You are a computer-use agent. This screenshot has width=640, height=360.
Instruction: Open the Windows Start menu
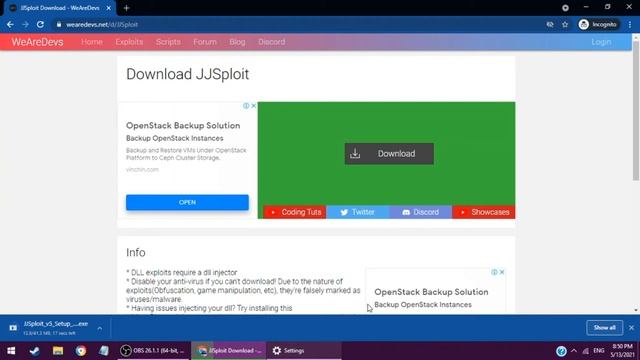pyautogui.click(x=11, y=351)
